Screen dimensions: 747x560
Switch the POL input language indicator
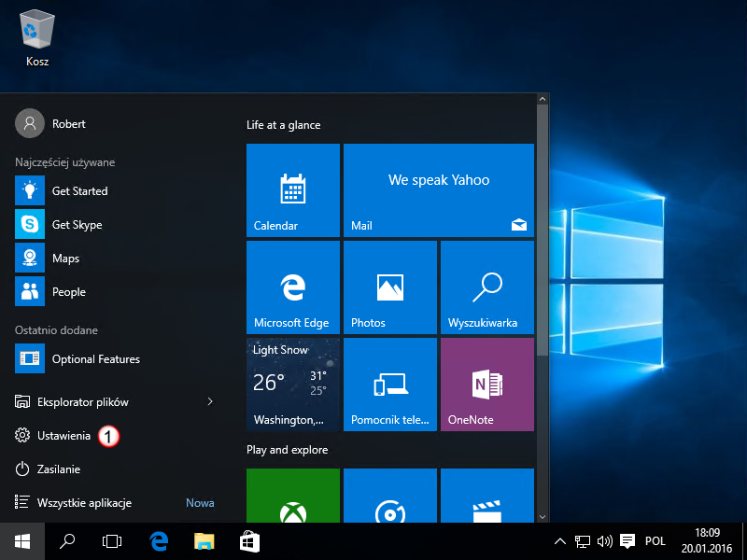(655, 541)
